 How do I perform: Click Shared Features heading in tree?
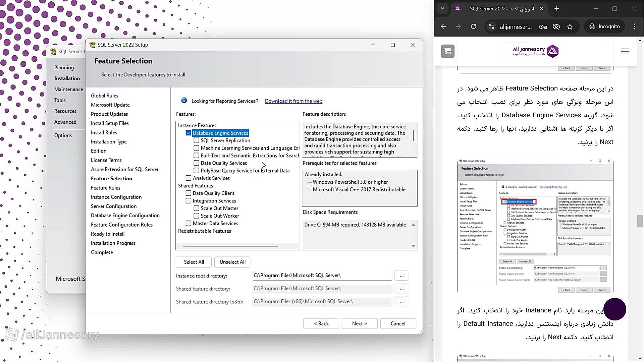coord(196,186)
